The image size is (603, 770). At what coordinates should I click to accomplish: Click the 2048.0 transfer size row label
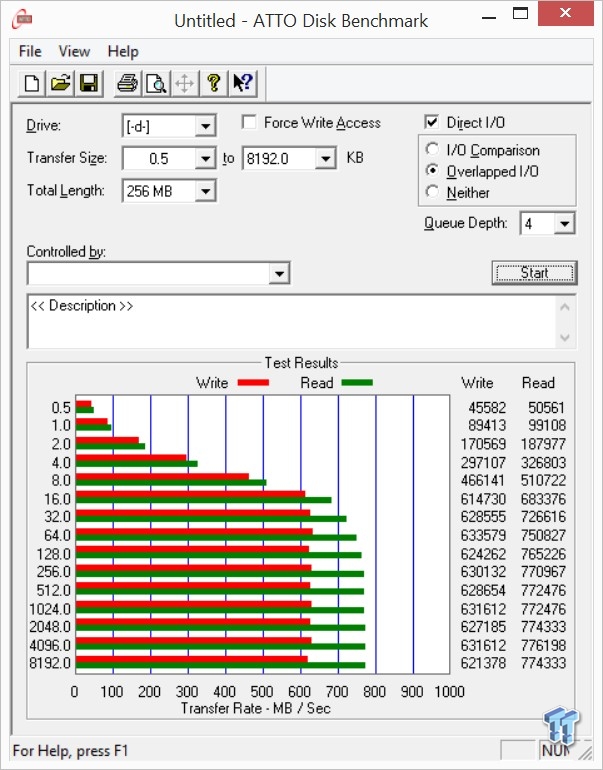(x=50, y=627)
